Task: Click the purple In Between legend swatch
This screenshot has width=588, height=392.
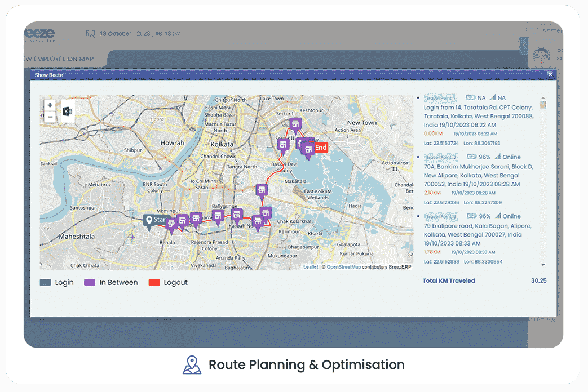Action: [90, 283]
